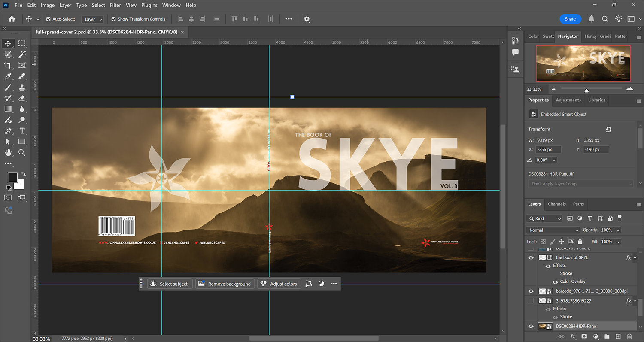Select the Horizontal Type tool
Image resolution: width=644 pixels, height=342 pixels.
[22, 131]
